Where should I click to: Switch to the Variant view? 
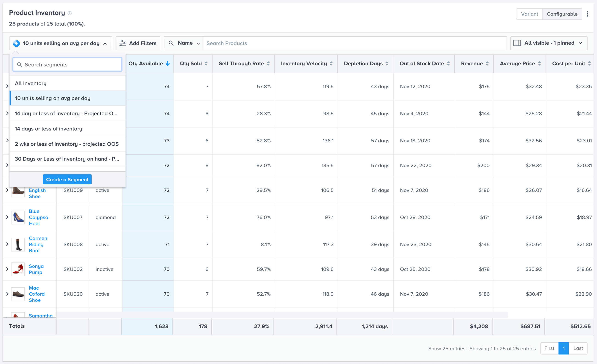click(x=530, y=14)
